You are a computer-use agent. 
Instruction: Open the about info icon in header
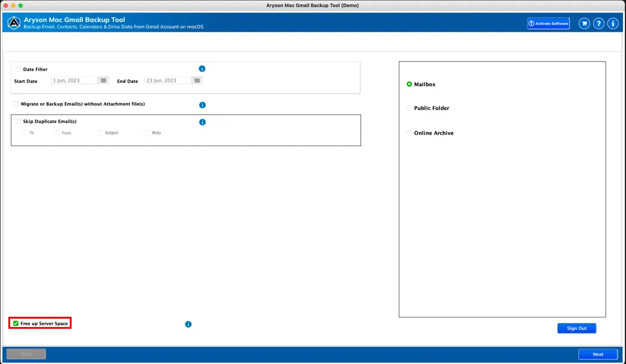coord(613,23)
